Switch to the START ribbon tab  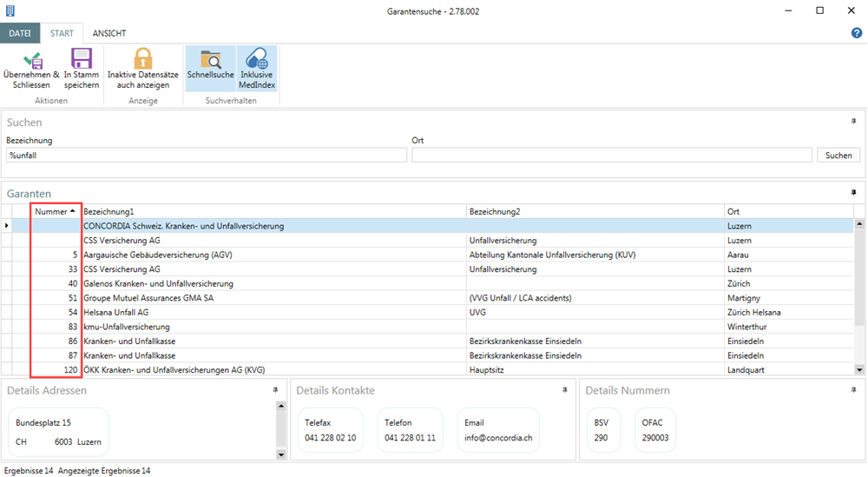62,33
